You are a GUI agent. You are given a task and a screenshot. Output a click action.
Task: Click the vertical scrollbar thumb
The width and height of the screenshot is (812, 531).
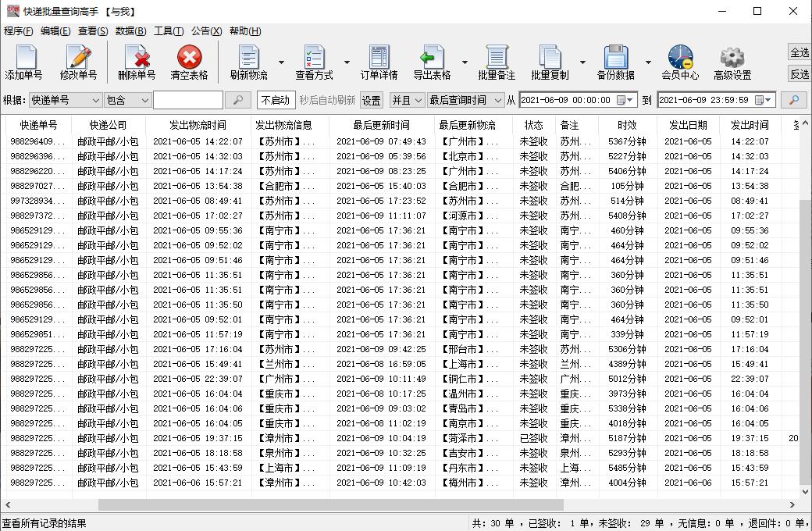805,342
